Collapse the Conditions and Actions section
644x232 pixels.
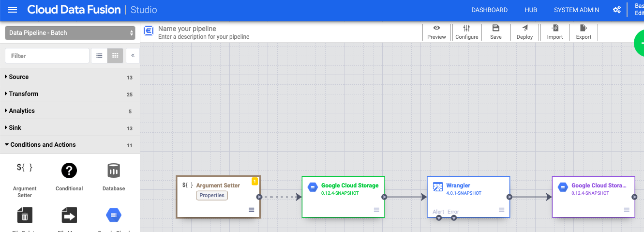coord(43,145)
